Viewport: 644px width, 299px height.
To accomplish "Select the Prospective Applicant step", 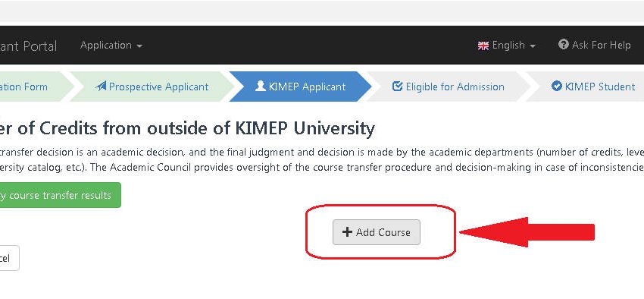I will [x=152, y=87].
